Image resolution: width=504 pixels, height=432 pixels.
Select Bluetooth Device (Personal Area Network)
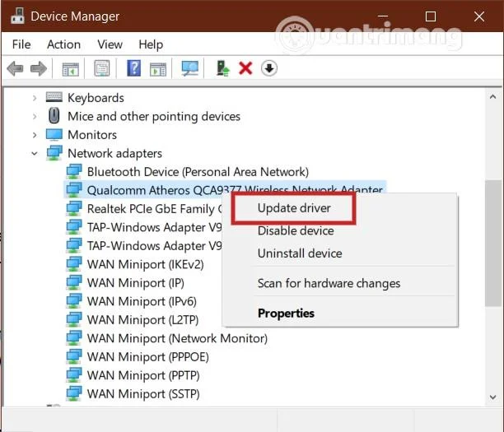click(198, 171)
